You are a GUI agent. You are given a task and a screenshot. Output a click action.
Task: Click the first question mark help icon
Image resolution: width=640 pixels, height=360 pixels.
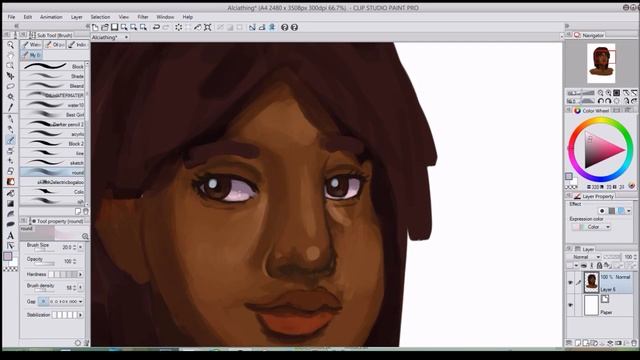coord(285,27)
